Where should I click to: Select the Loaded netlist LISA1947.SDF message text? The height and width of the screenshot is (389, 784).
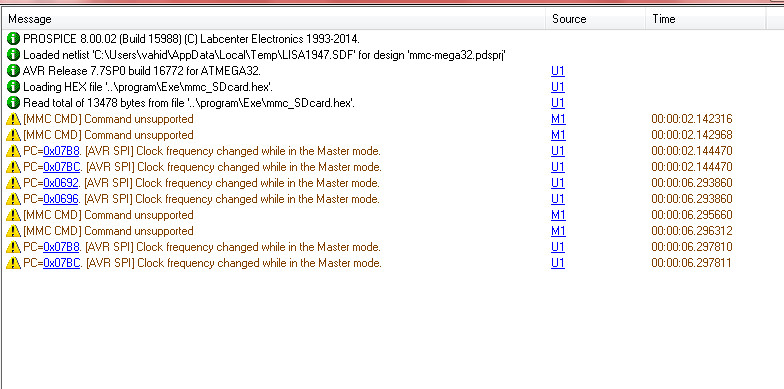point(264,55)
